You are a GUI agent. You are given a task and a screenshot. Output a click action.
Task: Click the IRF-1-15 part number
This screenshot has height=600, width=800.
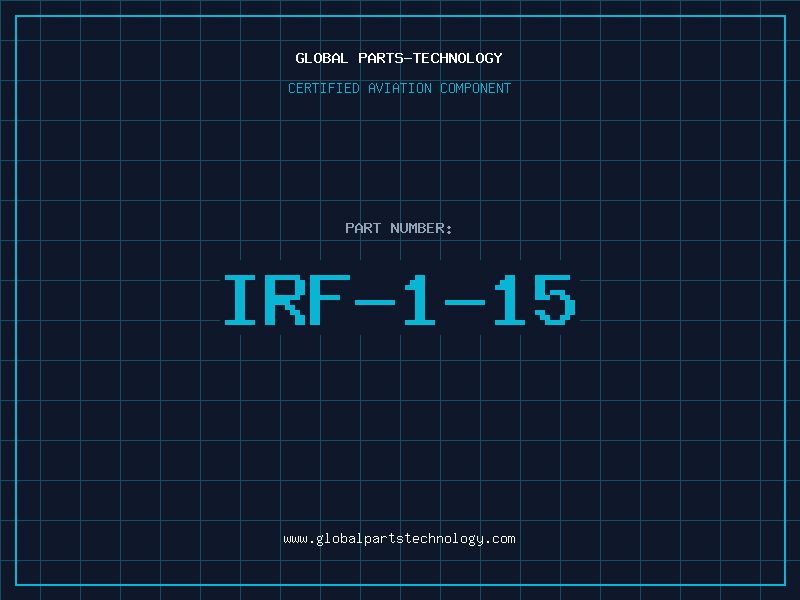click(x=399, y=300)
